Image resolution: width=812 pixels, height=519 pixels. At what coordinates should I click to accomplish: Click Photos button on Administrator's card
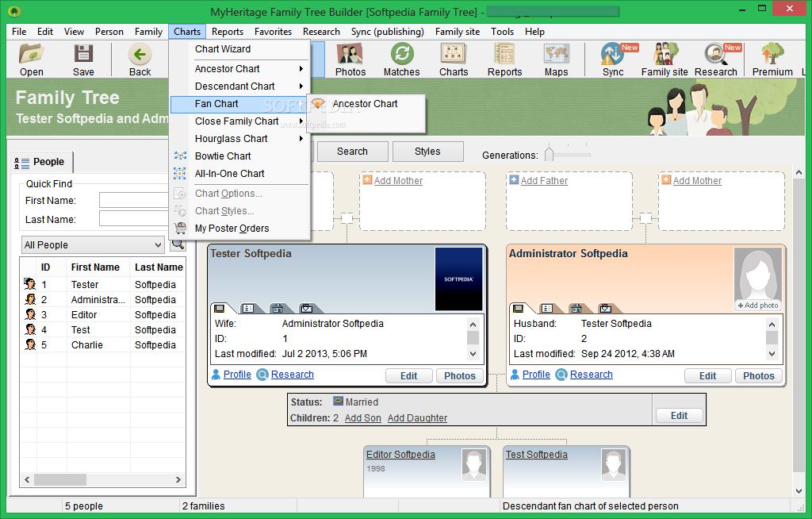[x=759, y=376]
